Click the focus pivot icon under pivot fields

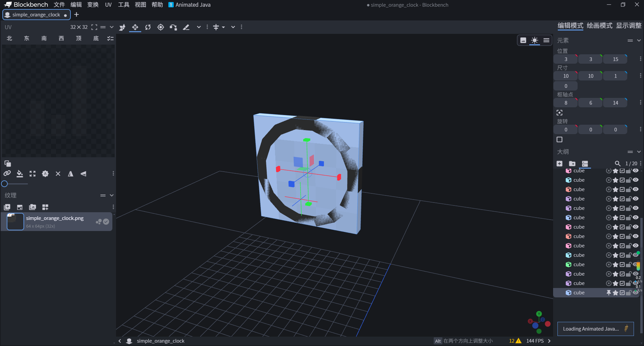click(559, 113)
